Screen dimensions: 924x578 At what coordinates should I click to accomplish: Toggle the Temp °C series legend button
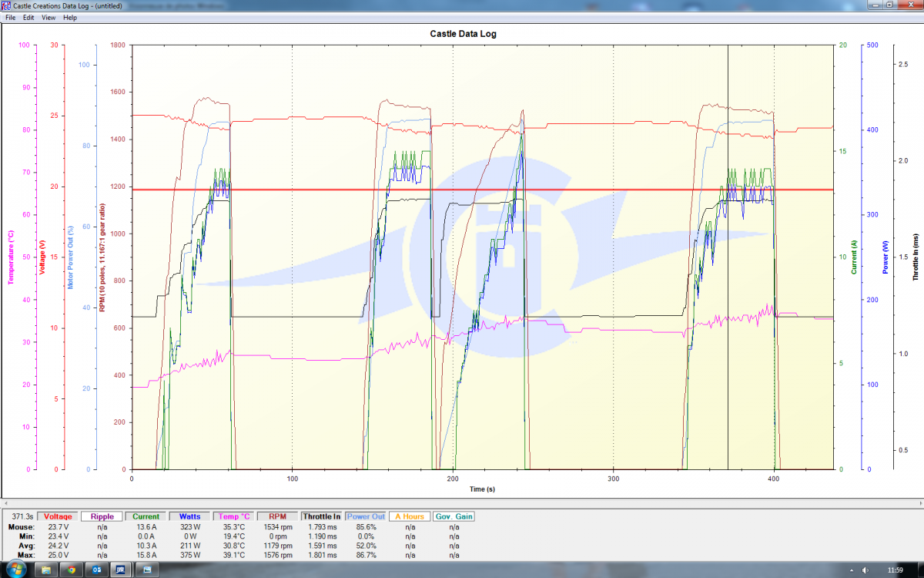coord(233,516)
